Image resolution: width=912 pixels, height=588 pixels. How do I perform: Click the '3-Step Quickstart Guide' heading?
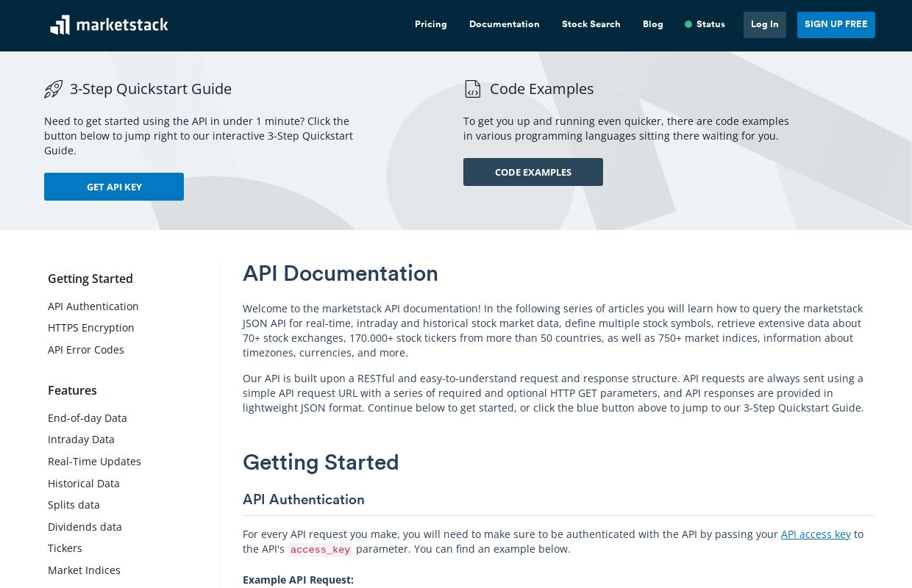(151, 89)
